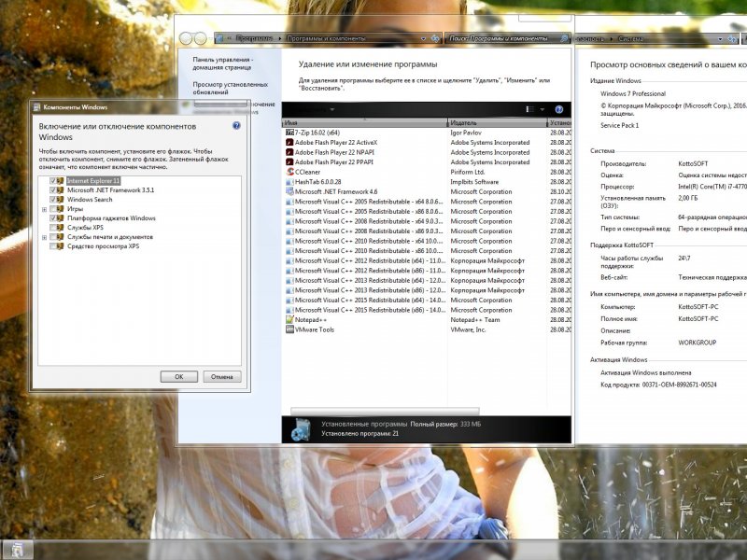Click the program list horizontal scrollbar
Screen dimensions: 747x560
[385, 411]
